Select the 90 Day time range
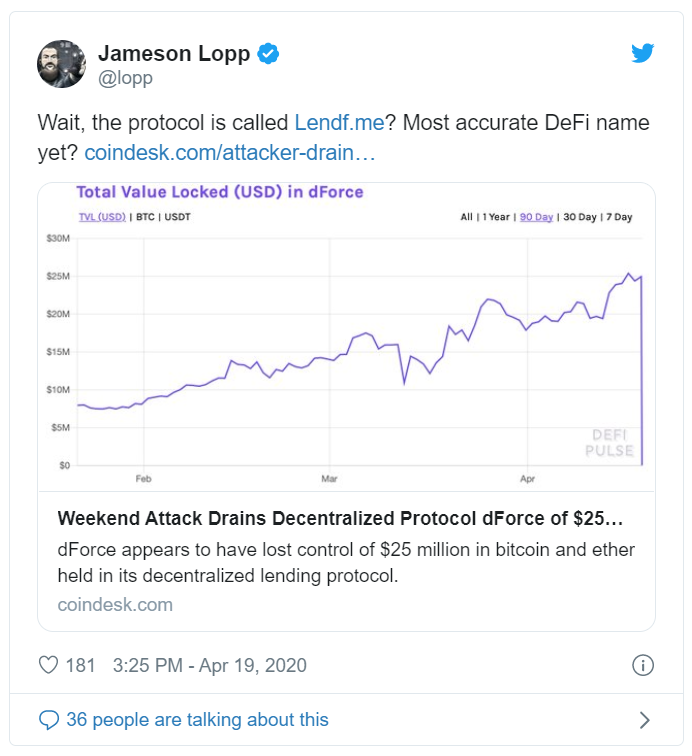The image size is (692, 756). click(x=535, y=217)
